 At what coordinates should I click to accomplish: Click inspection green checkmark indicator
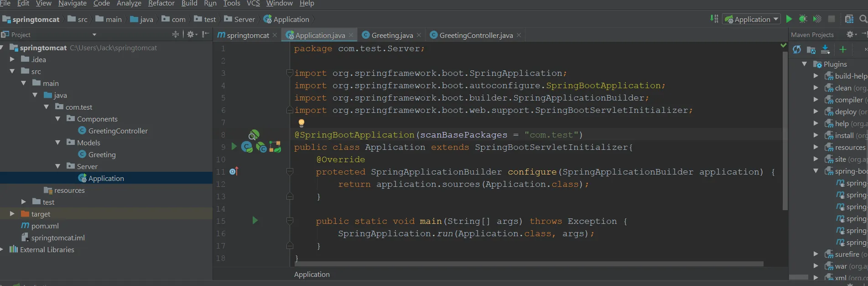tap(784, 45)
